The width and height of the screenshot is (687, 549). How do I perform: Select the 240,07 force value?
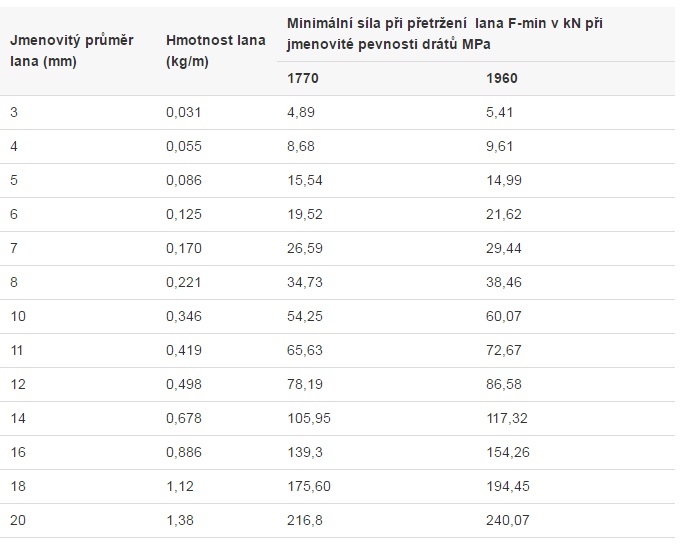click(508, 520)
